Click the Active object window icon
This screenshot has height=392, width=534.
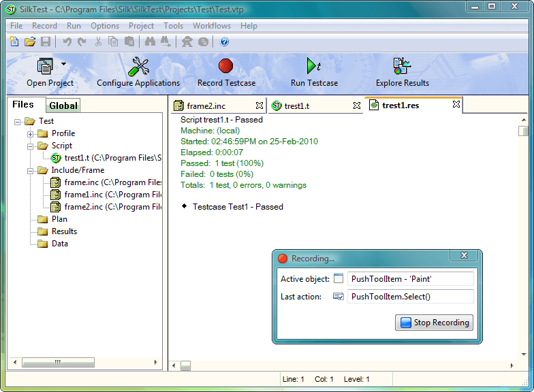pyautogui.click(x=338, y=278)
